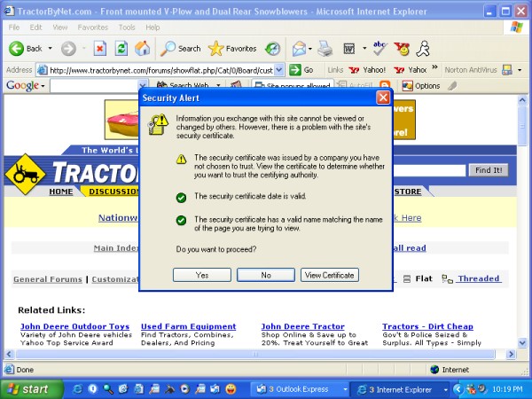Expand the address bar URL dropdown

point(279,70)
